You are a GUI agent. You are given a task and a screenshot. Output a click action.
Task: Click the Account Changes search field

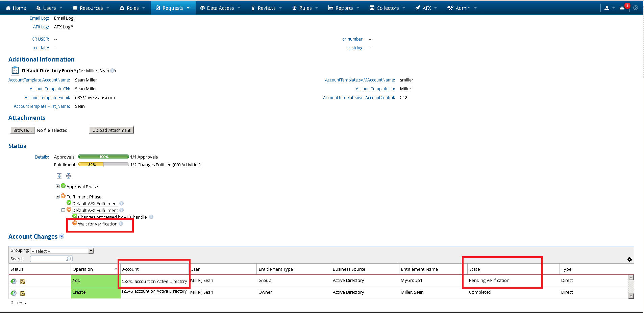point(48,259)
